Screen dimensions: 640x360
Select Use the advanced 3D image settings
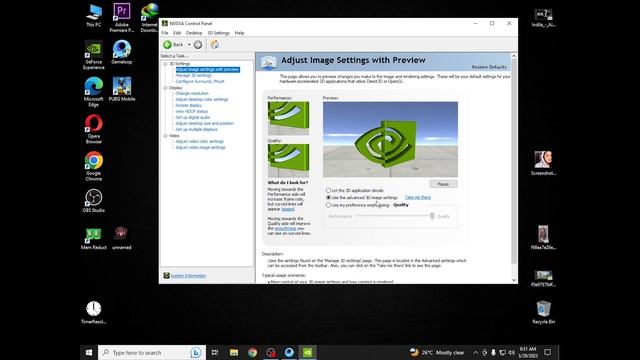(328, 198)
